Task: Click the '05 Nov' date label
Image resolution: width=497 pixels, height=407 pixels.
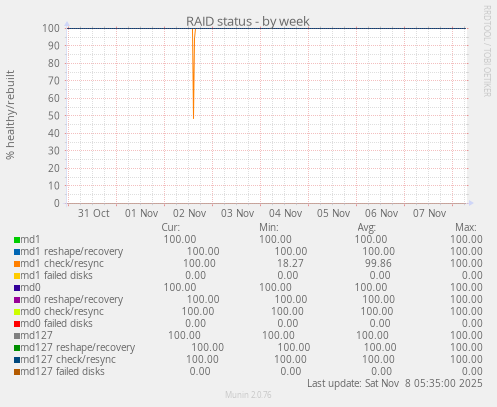Action: click(333, 213)
